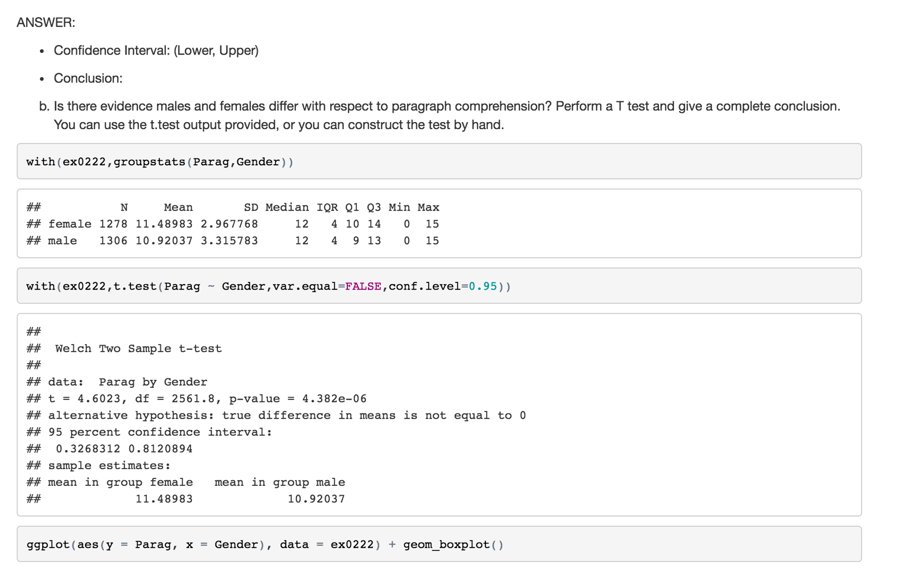This screenshot has height=588, width=902.
Task: Click the ANSWER: heading text
Action: point(46,22)
